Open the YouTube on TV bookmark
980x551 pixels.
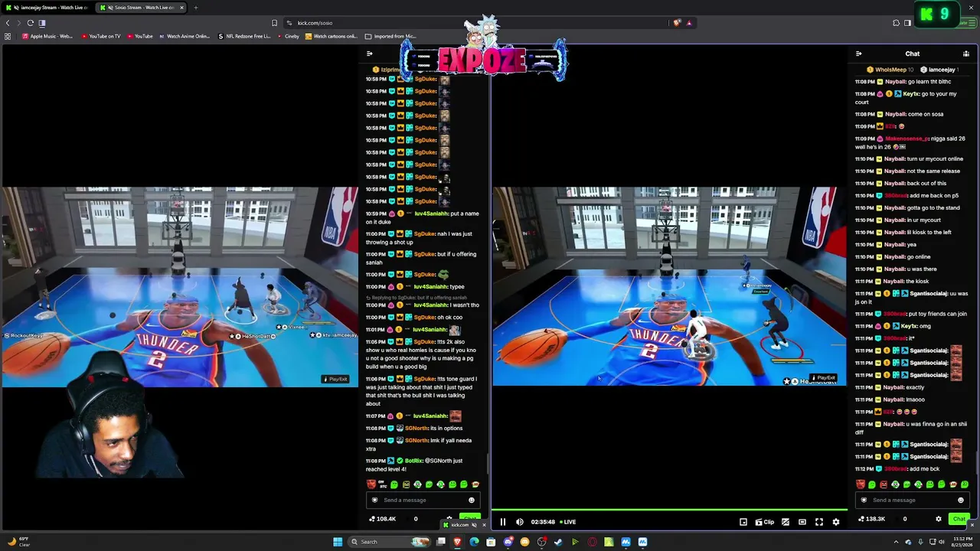click(100, 36)
